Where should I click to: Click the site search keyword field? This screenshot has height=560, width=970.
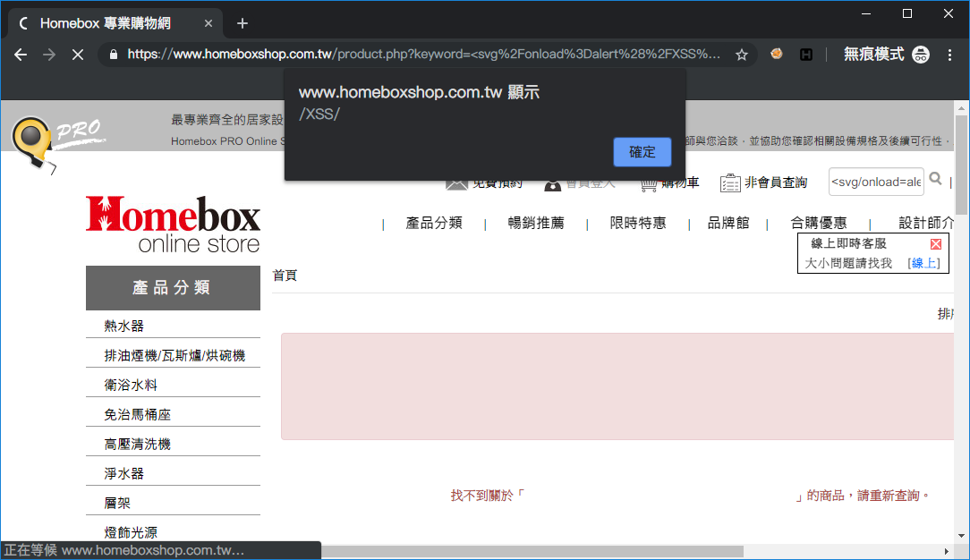[x=876, y=182]
